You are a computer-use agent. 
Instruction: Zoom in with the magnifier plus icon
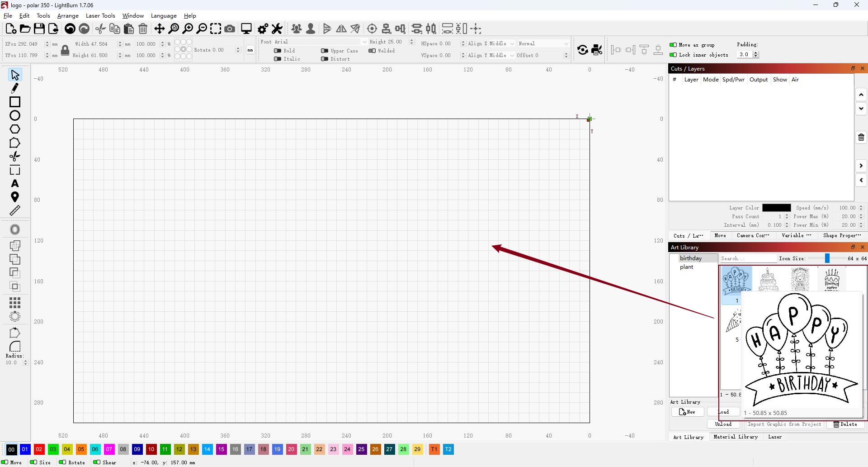[x=188, y=29]
